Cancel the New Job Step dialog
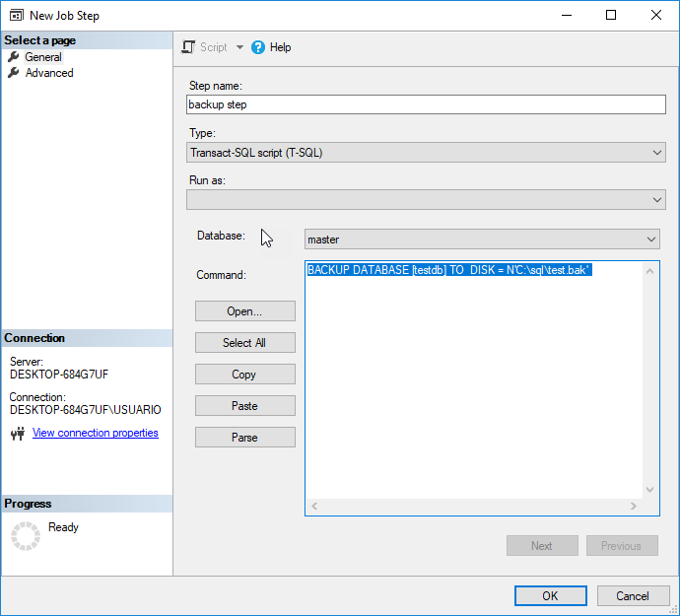The image size is (680, 616). pyautogui.click(x=633, y=595)
